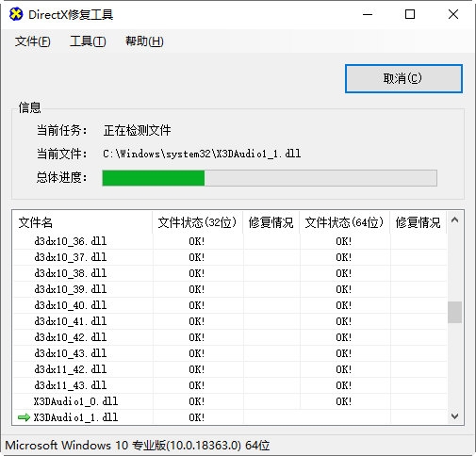Maximize the DirectX repair tool window

410,14
